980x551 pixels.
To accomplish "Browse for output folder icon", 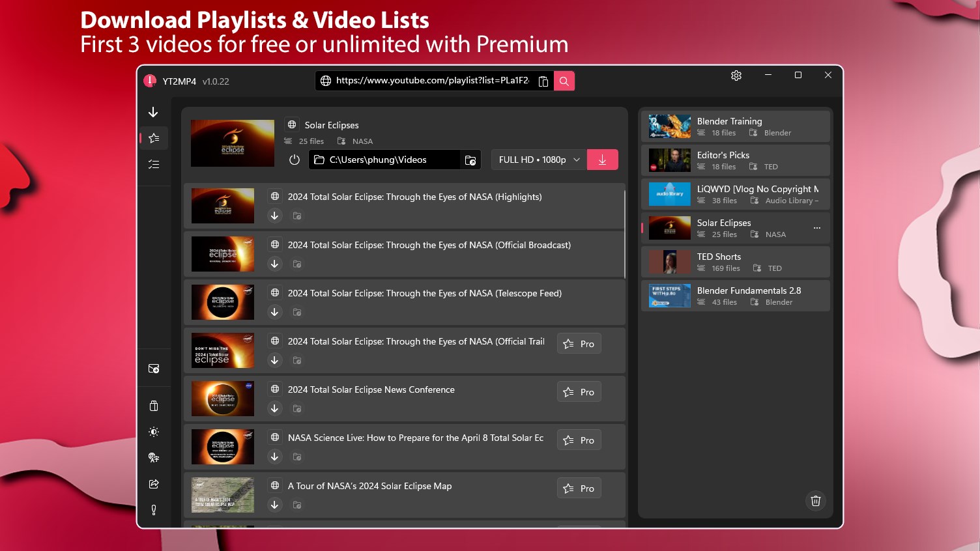I will (x=470, y=160).
